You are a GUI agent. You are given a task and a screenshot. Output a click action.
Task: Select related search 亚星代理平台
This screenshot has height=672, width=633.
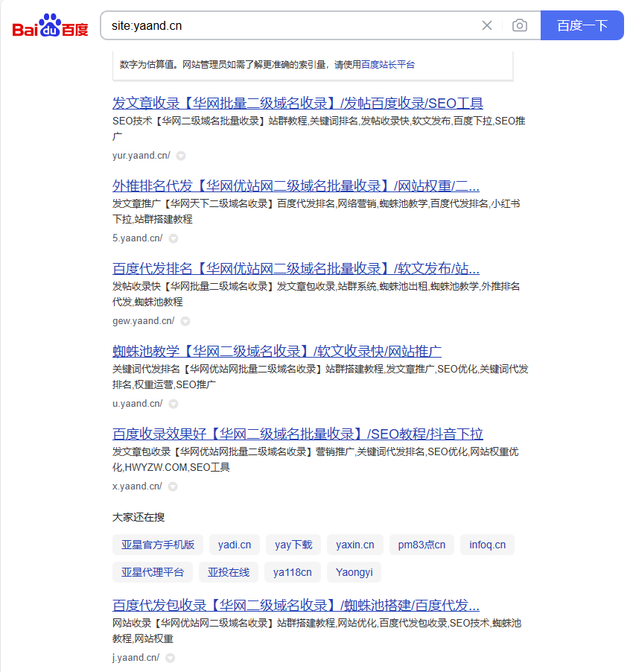tap(153, 572)
